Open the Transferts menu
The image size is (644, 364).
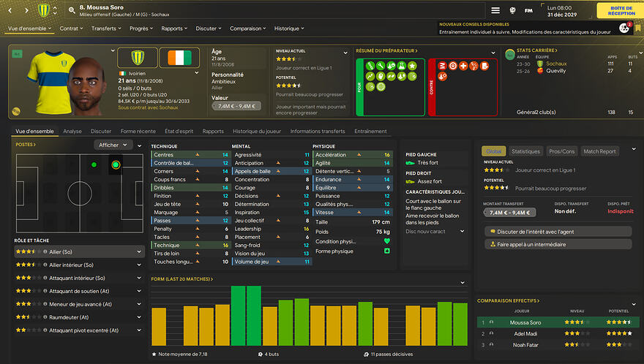[x=108, y=29]
